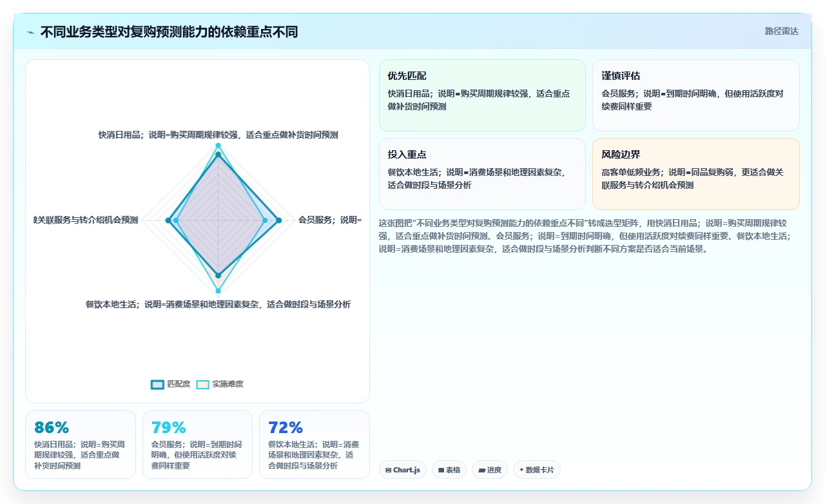The image size is (825, 504).
Task: Toggle the 实施难度 legend entry
Action: [220, 384]
